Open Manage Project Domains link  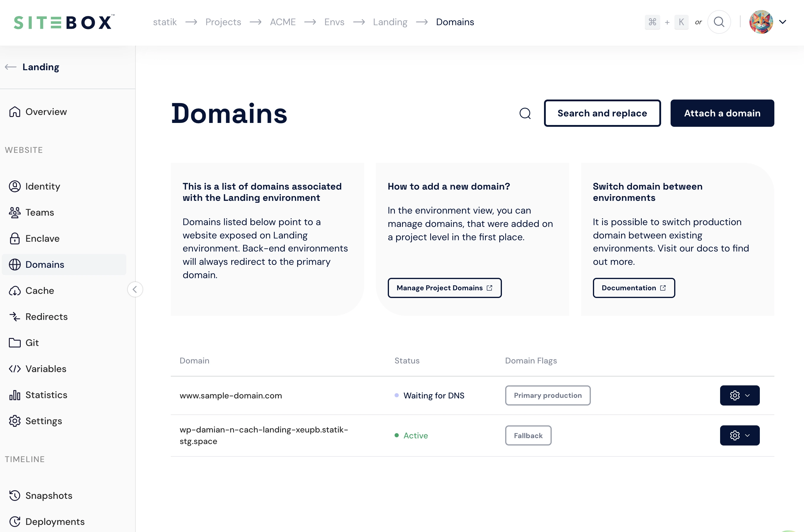[444, 287]
